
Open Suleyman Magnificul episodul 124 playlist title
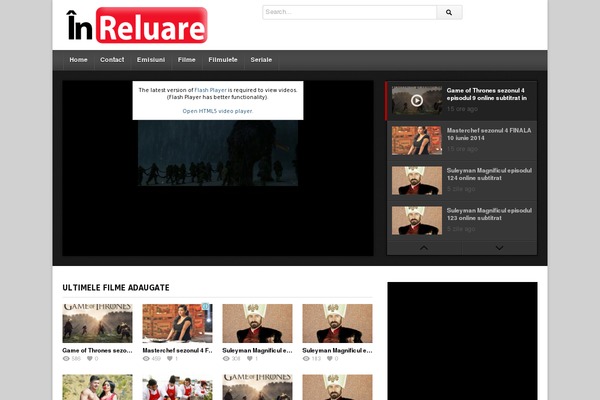pos(489,174)
